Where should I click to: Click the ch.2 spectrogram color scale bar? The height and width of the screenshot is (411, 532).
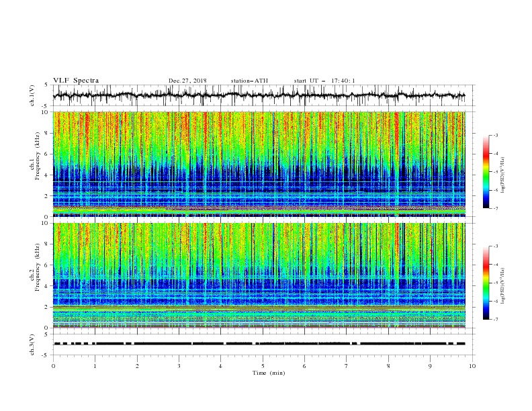click(486, 283)
